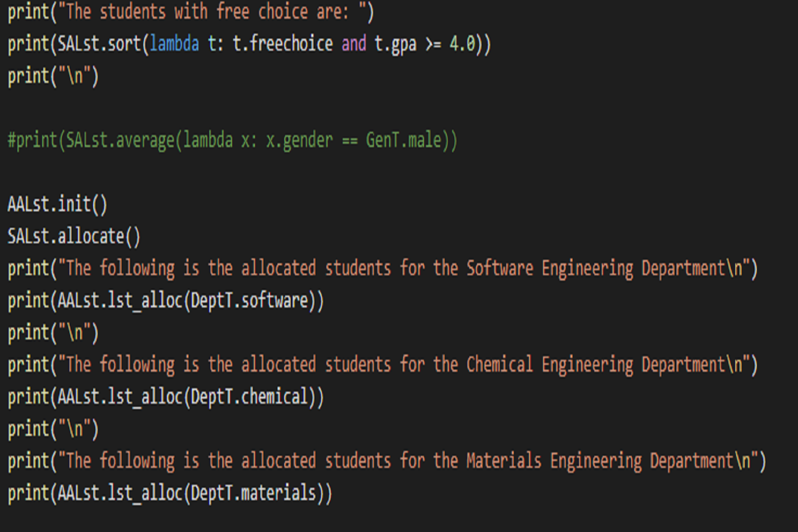Click DeptT.software argument
798x532 pixels.
click(x=249, y=301)
